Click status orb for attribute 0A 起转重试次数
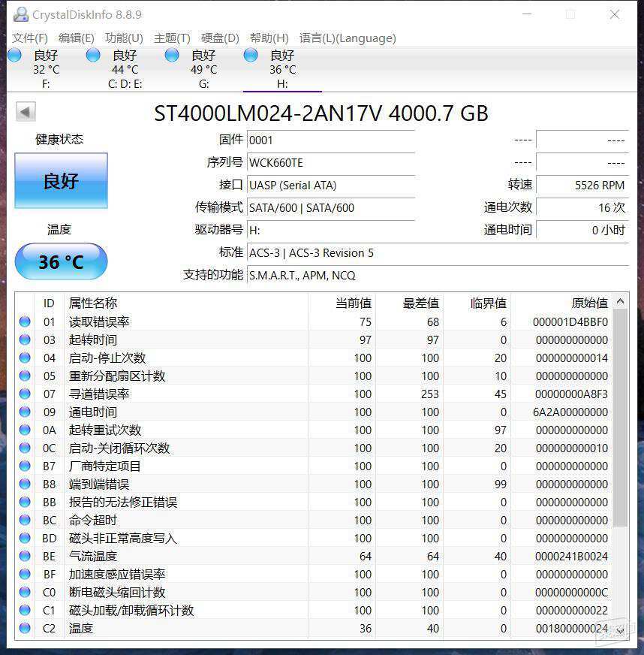 point(25,430)
